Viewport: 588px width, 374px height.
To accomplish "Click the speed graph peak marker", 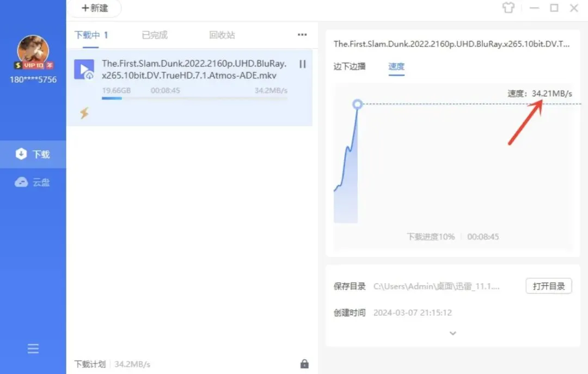I will (357, 104).
